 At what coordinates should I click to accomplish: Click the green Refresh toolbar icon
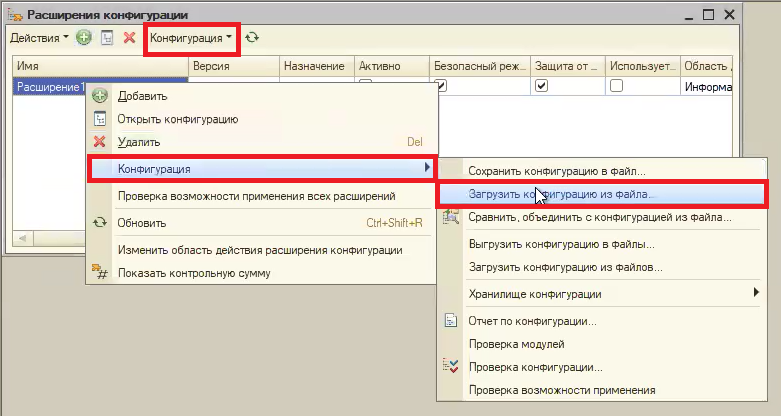[252, 37]
